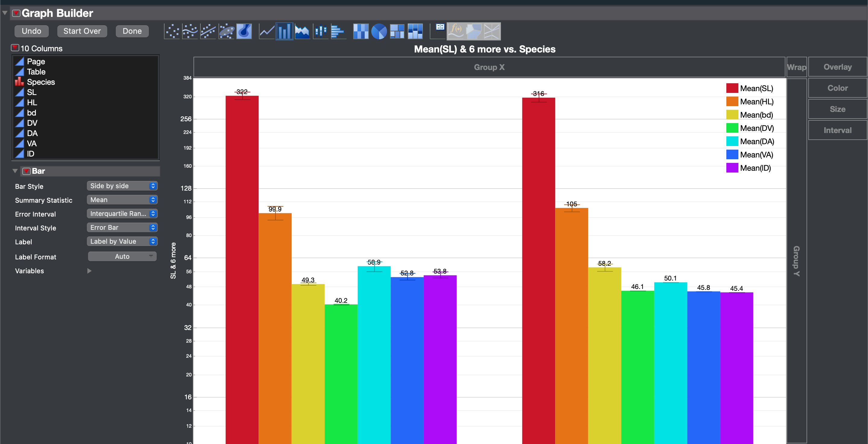Expand the Variables section arrow
This screenshot has height=444, width=868.
89,271
